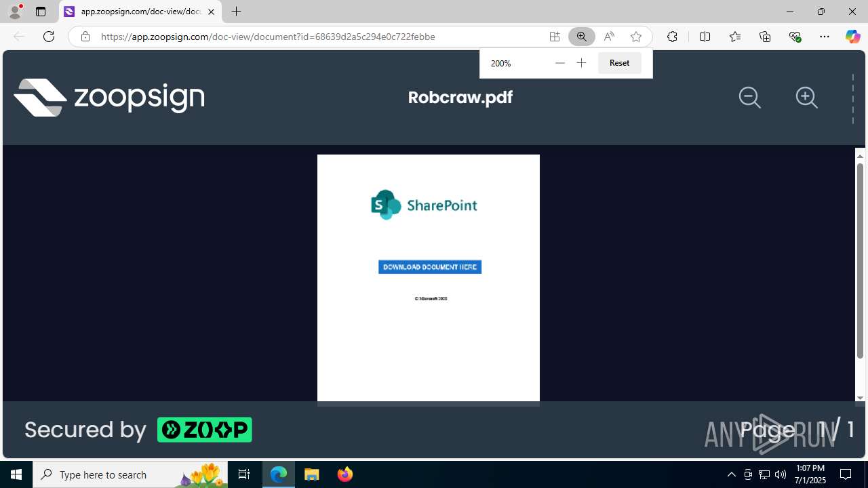Open Task View in the taskbar
Screen dimensions: 868x488
coord(244,474)
